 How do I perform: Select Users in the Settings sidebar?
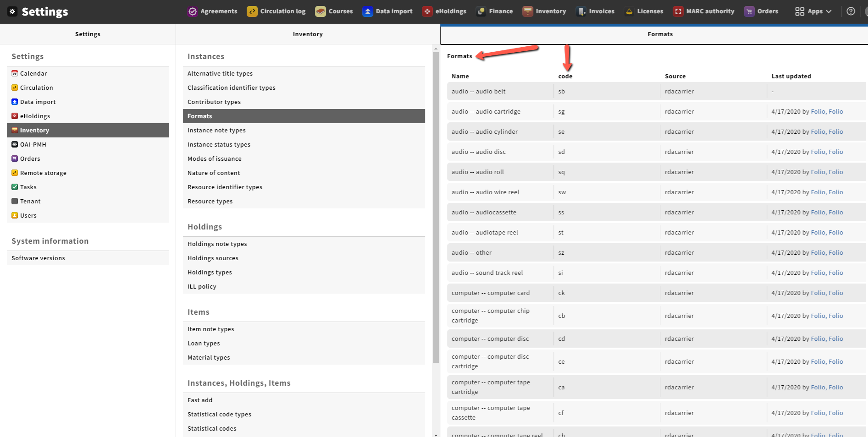tap(28, 215)
